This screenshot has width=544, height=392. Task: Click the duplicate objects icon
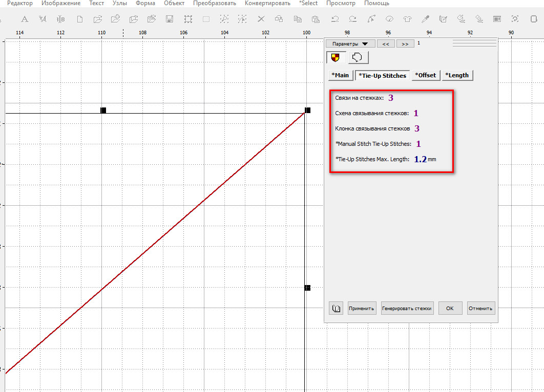pyautogui.click(x=279, y=19)
